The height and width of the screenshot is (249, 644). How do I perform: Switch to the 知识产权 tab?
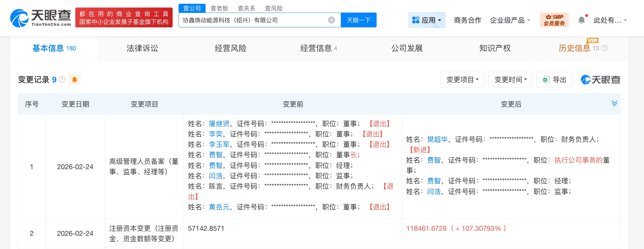pyautogui.click(x=495, y=48)
